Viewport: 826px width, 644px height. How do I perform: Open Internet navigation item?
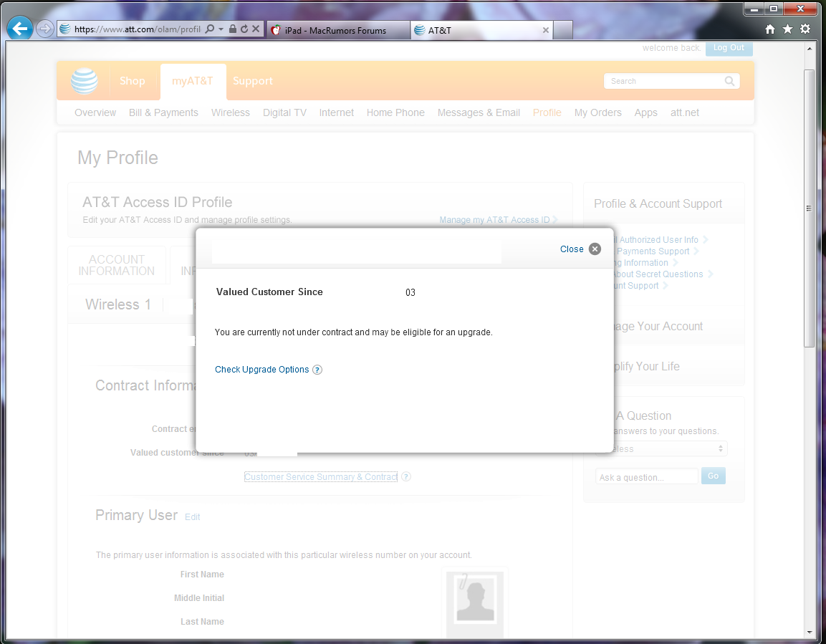pyautogui.click(x=337, y=112)
